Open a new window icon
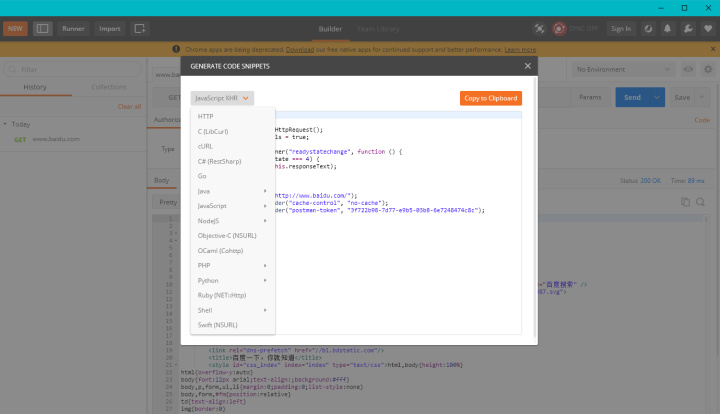Screen dimensions: 720x414 [x=140, y=28]
